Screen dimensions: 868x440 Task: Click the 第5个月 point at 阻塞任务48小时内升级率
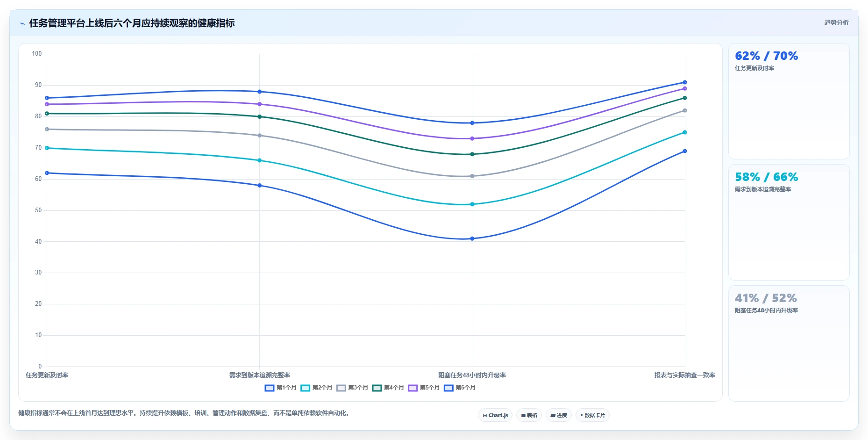(472, 138)
